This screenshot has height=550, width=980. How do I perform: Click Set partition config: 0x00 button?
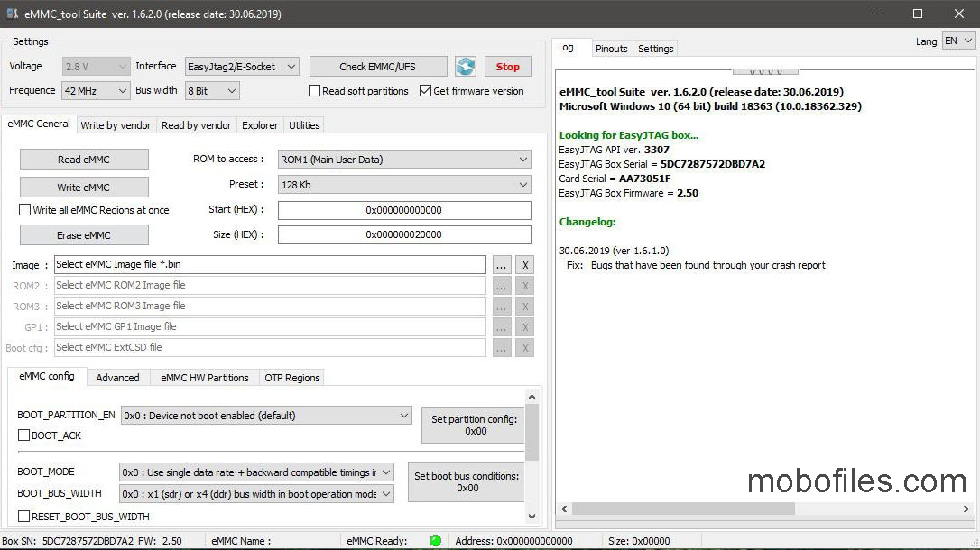tap(475, 426)
